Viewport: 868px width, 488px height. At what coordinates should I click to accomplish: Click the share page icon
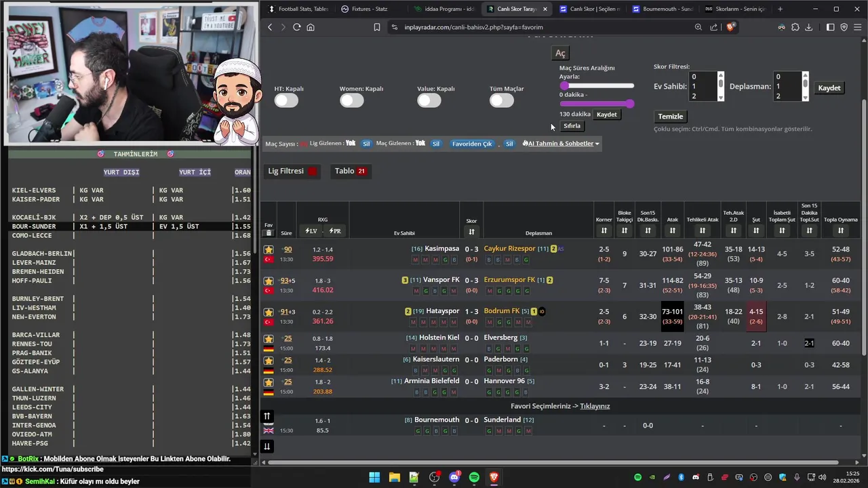click(714, 27)
